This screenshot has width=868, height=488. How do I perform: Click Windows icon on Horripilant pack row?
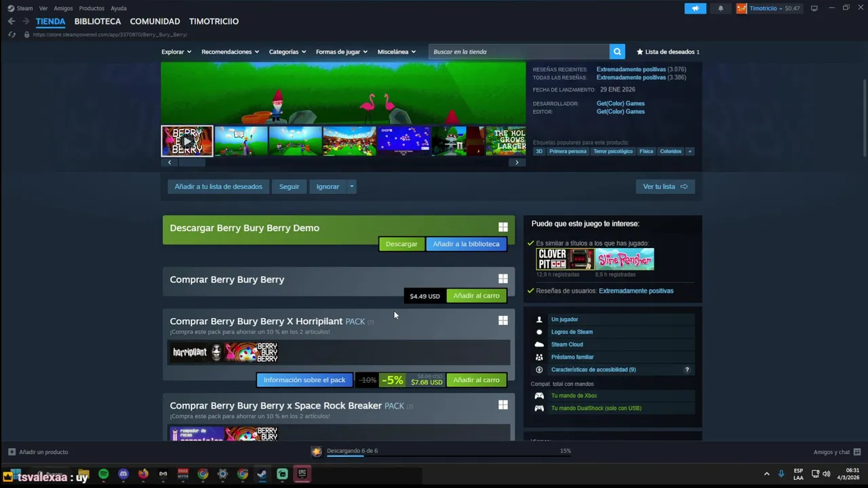pos(503,321)
